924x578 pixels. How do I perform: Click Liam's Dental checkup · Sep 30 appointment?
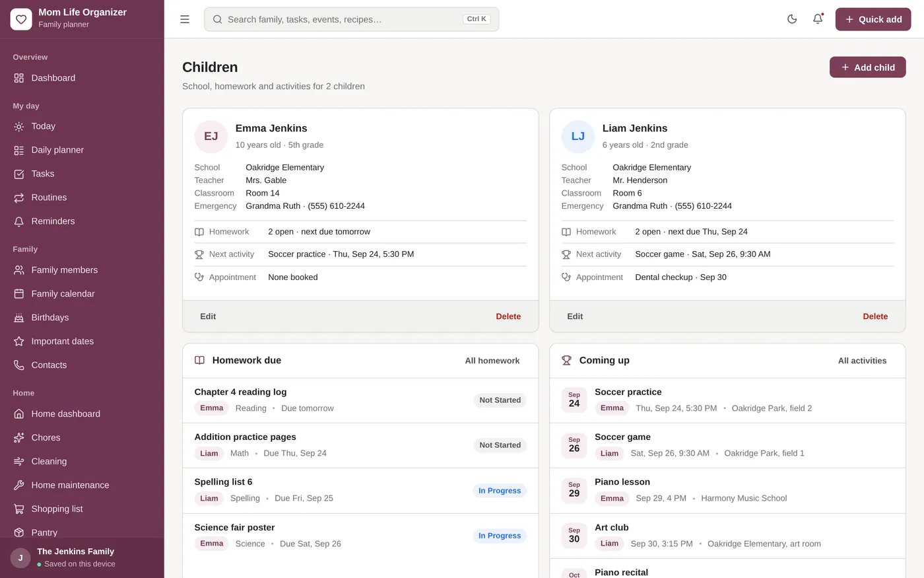(x=680, y=277)
